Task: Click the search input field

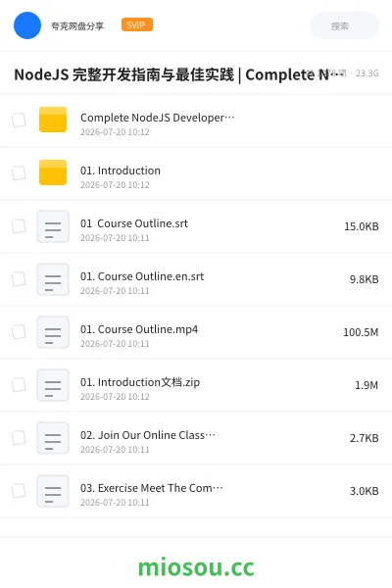Action: (x=345, y=25)
